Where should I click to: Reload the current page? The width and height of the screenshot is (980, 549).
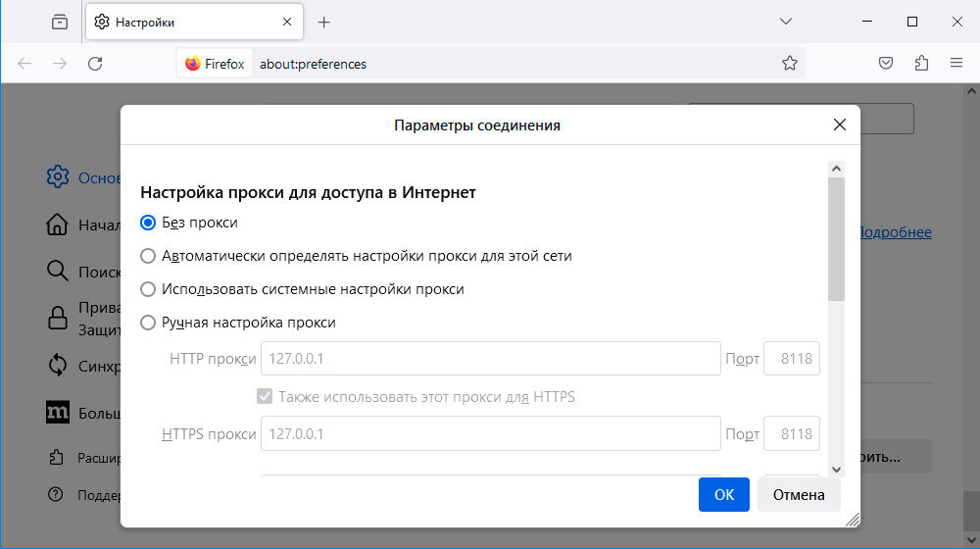point(95,63)
